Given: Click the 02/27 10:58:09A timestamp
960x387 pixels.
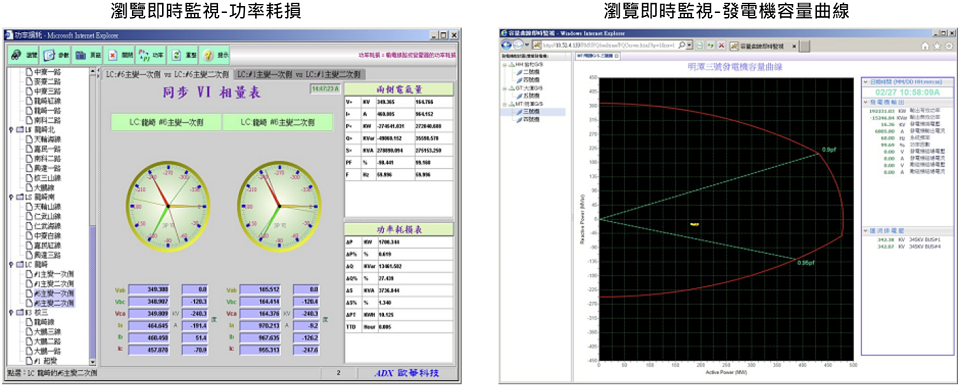Looking at the screenshot, I should coord(907,91).
